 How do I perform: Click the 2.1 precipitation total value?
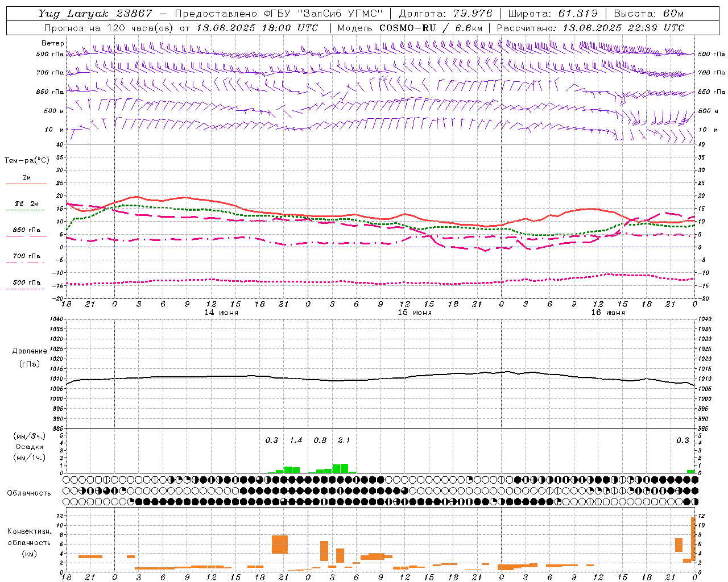pos(344,440)
